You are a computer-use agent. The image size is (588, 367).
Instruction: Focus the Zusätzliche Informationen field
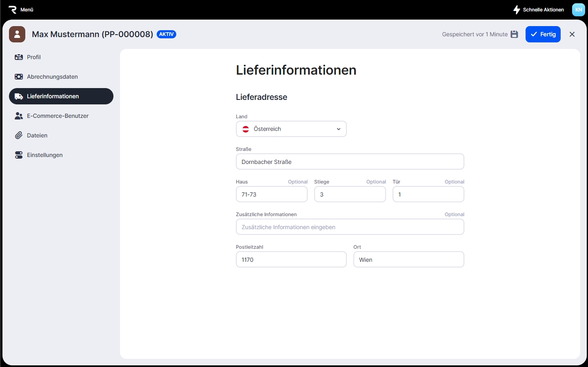(350, 227)
